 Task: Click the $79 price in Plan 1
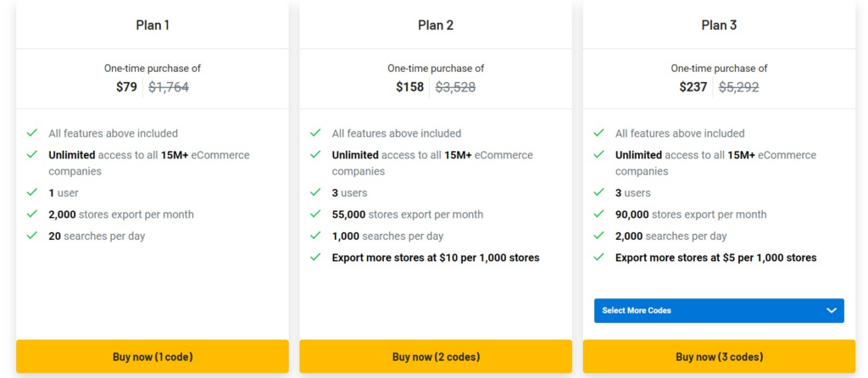click(126, 86)
